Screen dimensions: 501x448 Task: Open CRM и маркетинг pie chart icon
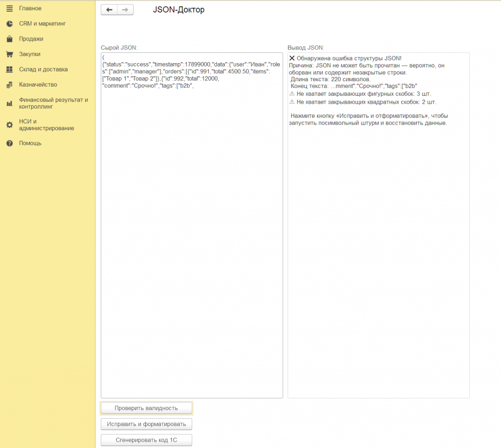10,23
